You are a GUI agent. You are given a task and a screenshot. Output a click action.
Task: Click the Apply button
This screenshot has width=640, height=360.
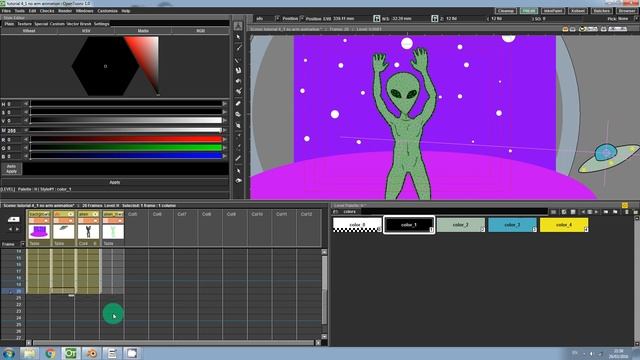115,182
